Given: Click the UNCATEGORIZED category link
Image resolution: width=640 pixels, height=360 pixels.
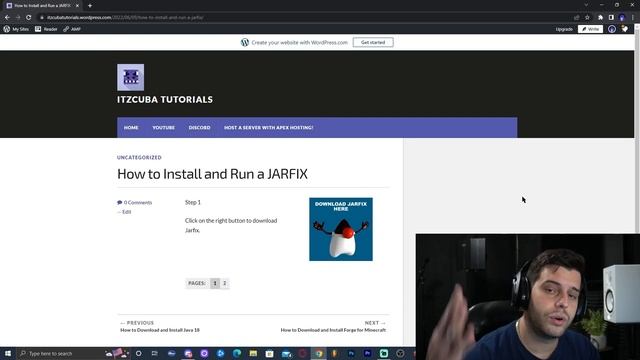Looking at the screenshot, I should [139, 158].
